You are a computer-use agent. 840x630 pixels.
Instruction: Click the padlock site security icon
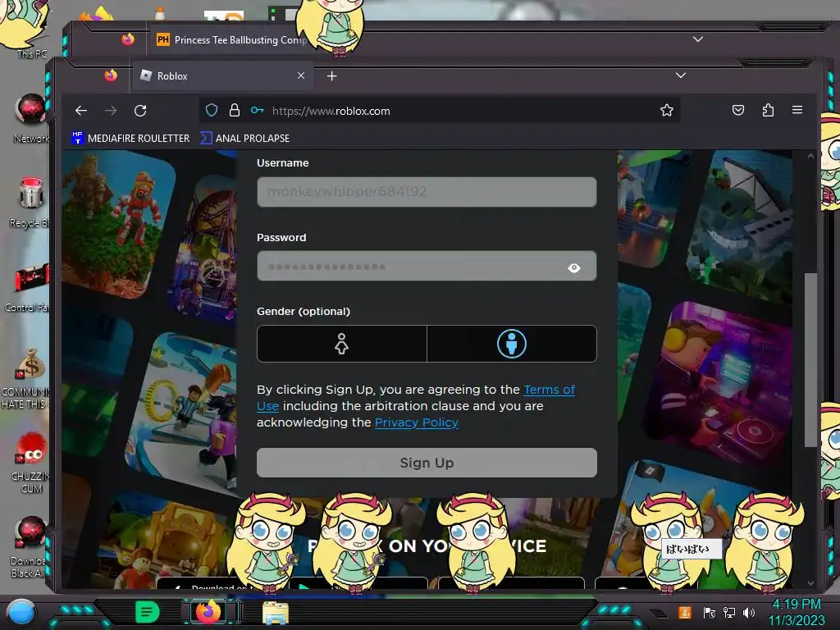234,111
